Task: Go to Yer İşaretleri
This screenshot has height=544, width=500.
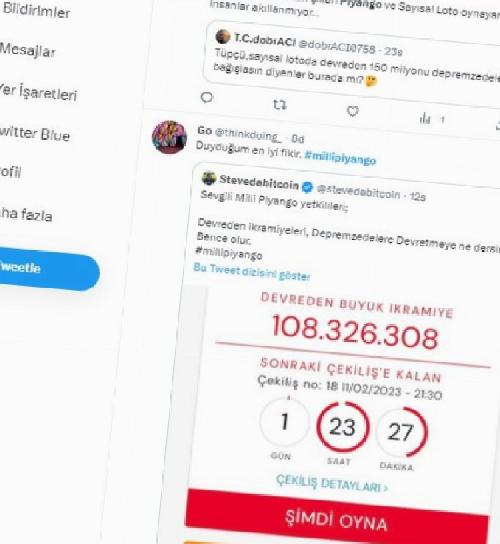Action: click(38, 92)
